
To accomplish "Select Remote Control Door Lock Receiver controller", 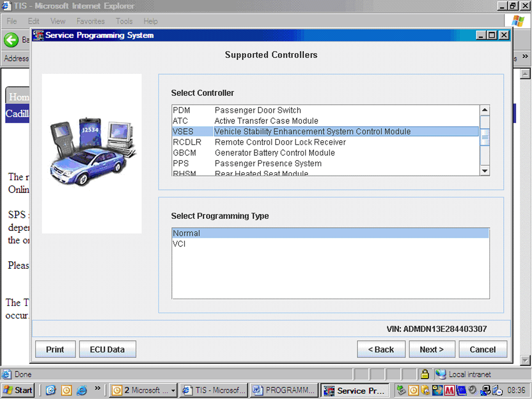I will (x=280, y=142).
